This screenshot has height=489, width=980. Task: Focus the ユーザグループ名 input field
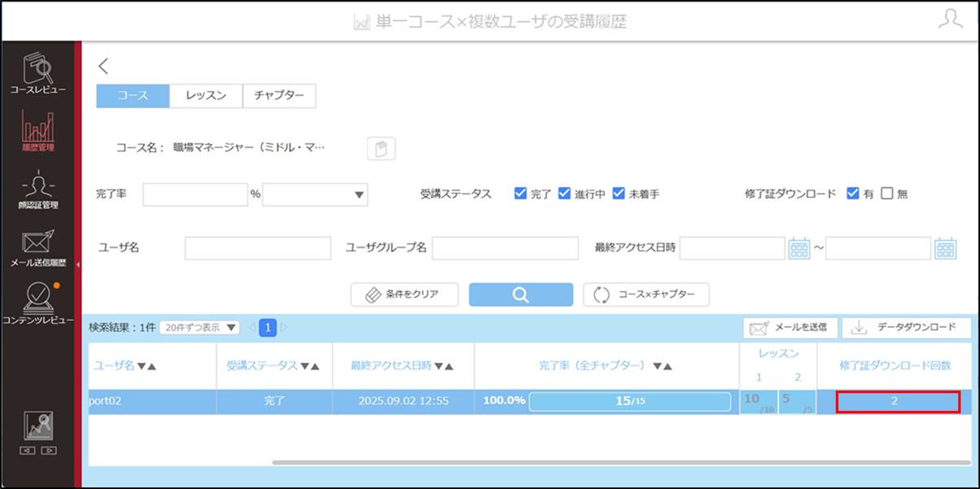[x=505, y=248]
